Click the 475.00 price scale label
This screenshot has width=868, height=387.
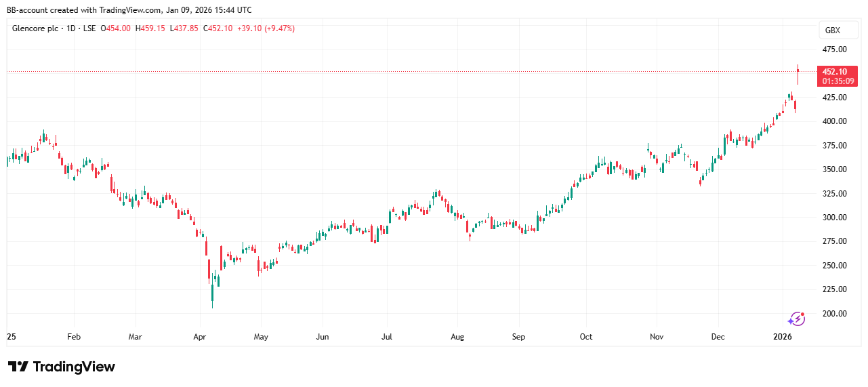(834, 49)
